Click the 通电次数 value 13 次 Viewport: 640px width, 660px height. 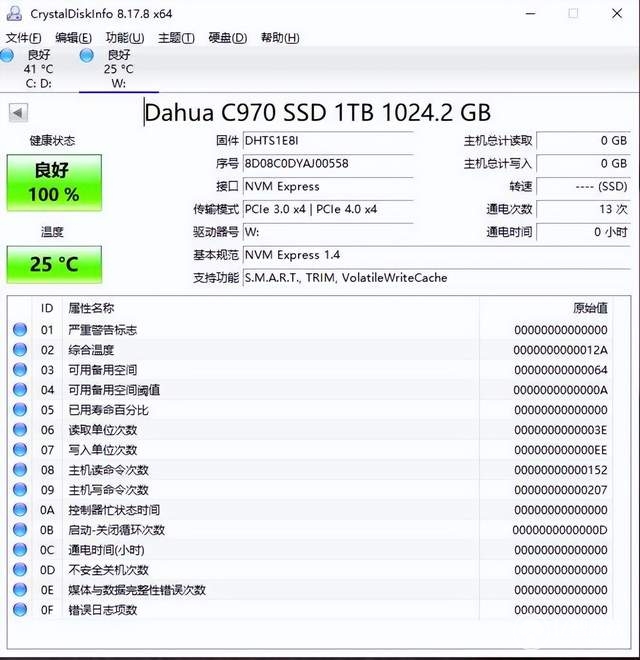pyautogui.click(x=583, y=209)
